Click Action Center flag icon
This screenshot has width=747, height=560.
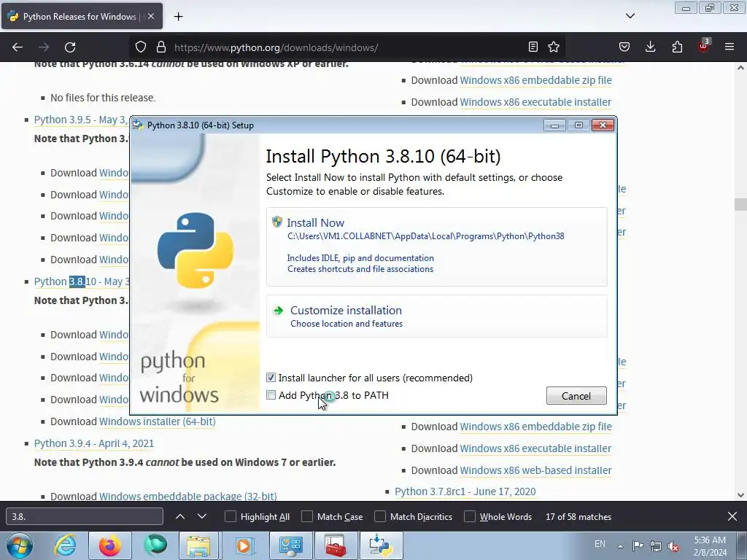pyautogui.click(x=638, y=545)
